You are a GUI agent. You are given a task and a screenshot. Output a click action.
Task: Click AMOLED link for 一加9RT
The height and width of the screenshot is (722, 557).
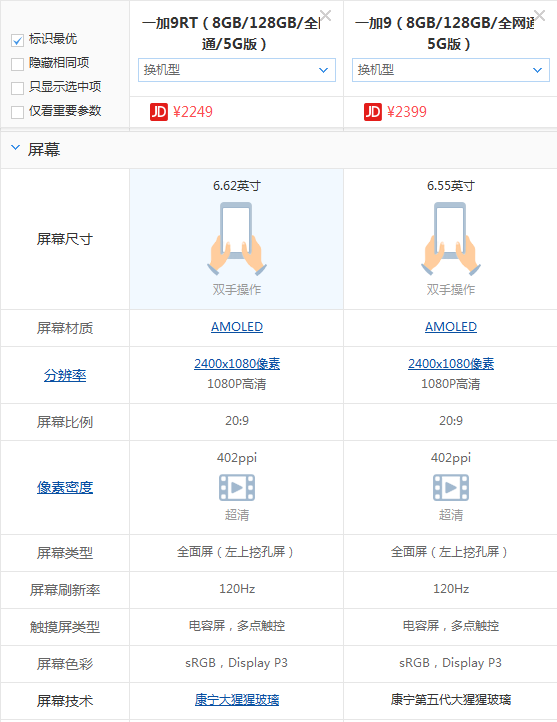click(x=237, y=327)
